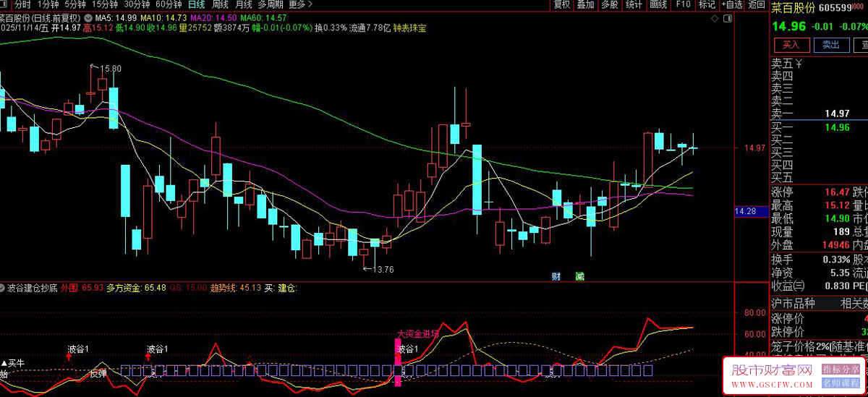The height and width of the screenshot is (397, 868).
Task: Click the MA60: 14.57 indicator value
Action: (263, 17)
